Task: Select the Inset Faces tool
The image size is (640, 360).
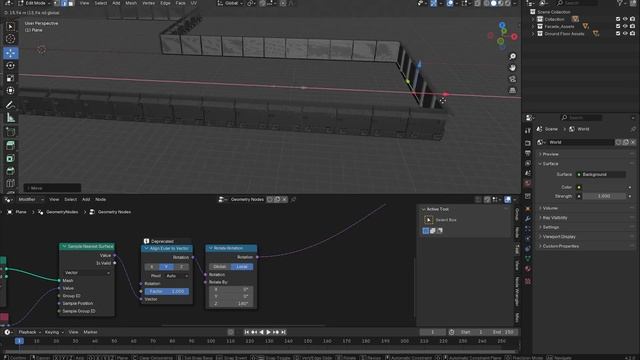Action: 11,158
